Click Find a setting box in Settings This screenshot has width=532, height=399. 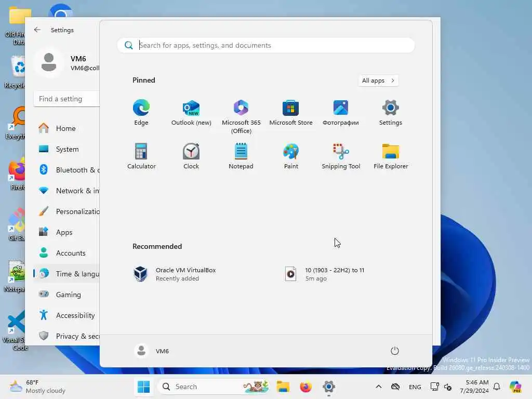pyautogui.click(x=66, y=99)
